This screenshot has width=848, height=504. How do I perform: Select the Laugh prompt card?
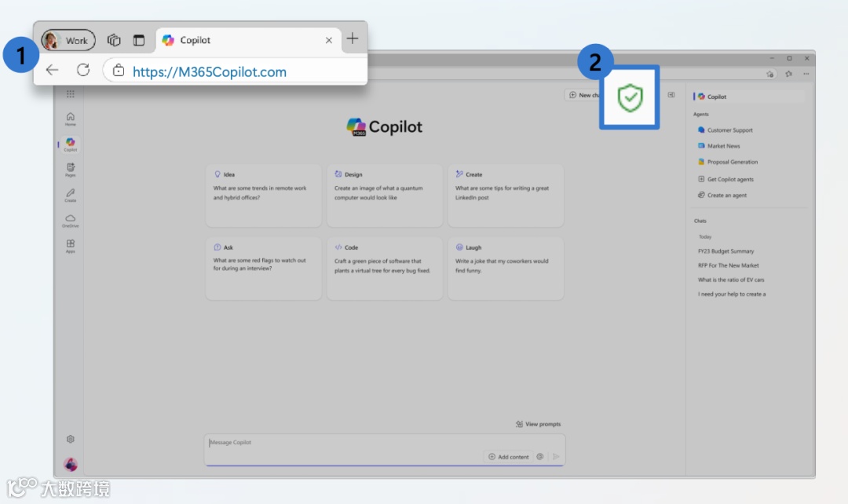point(506,268)
